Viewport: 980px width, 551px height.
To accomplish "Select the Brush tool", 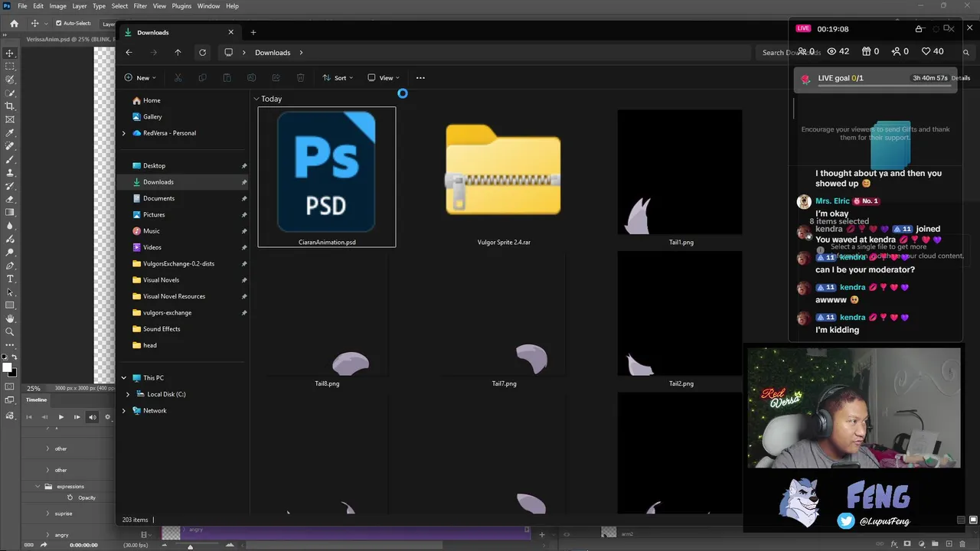I will click(10, 159).
